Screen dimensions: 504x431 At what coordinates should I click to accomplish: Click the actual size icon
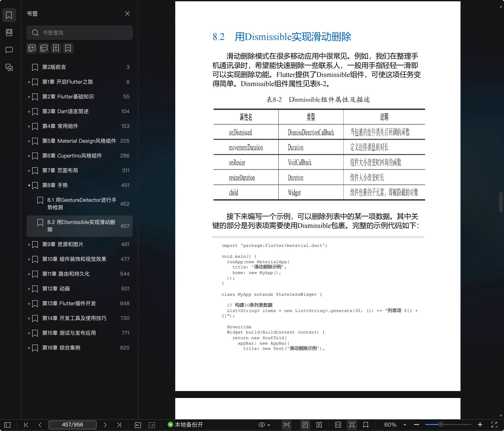coord(338,425)
